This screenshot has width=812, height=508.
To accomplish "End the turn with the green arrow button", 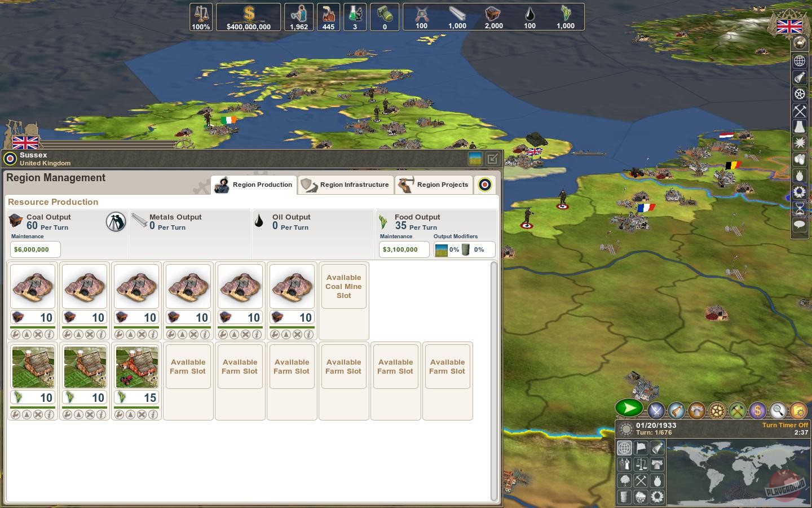I will pyautogui.click(x=629, y=409).
